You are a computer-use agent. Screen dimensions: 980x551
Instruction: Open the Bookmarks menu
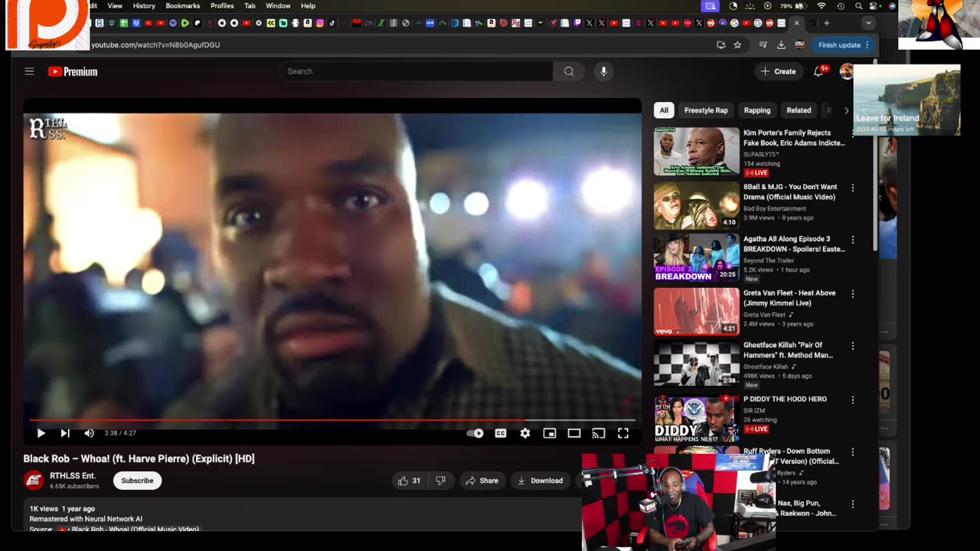coord(183,6)
